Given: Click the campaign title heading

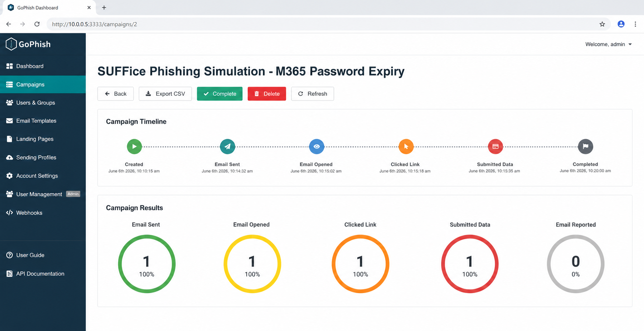Looking at the screenshot, I should point(251,71).
